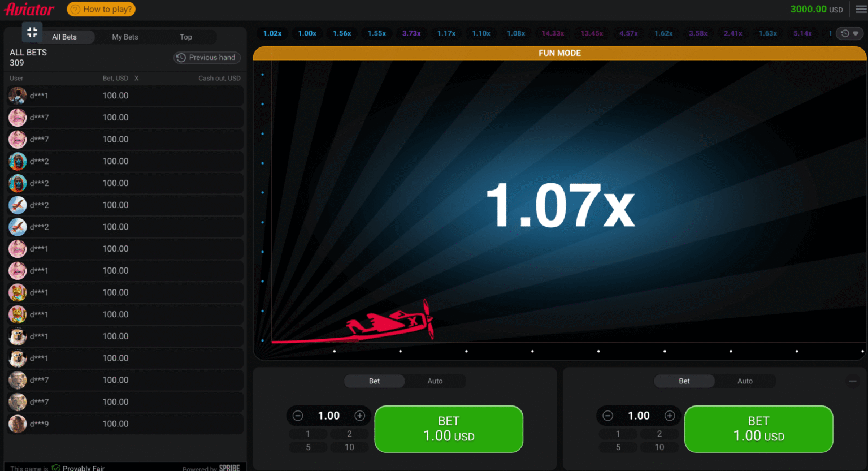Click the left bet amount input field
This screenshot has width=868, height=471.
pyautogui.click(x=328, y=415)
